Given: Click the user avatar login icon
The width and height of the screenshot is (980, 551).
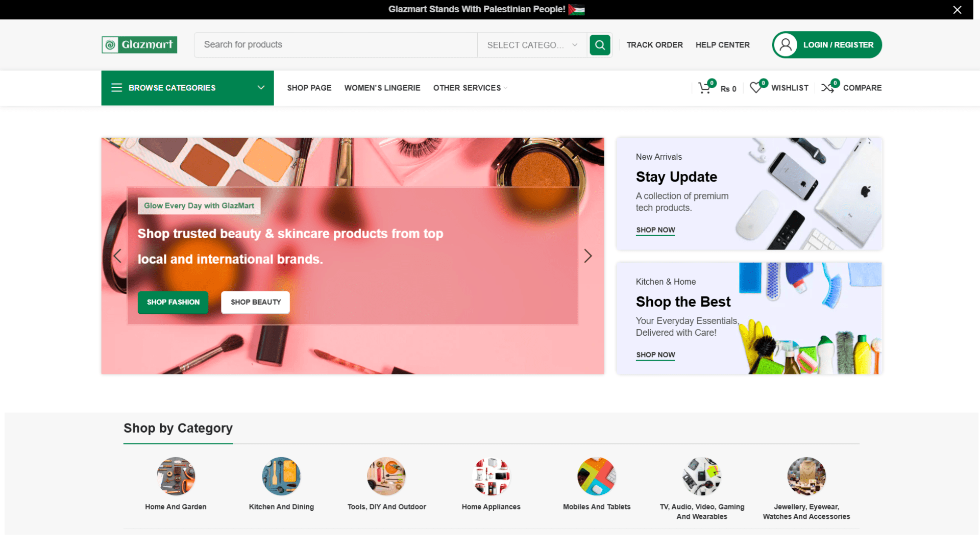Looking at the screenshot, I should tap(786, 45).
